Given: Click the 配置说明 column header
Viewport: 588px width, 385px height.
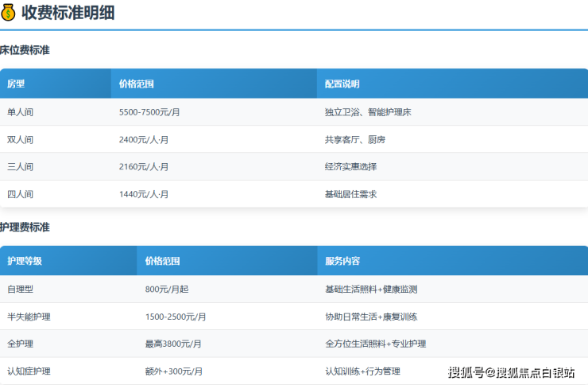Looking at the screenshot, I should (342, 84).
